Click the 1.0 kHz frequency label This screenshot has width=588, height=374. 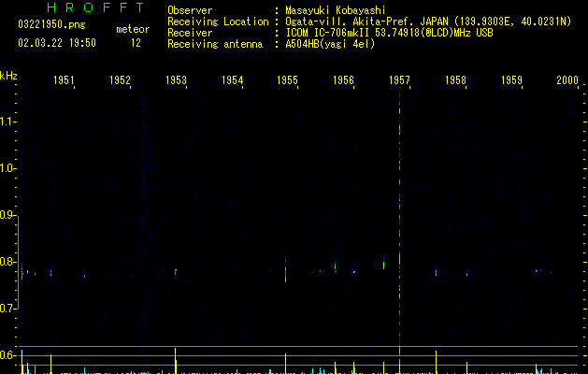[x=7, y=168]
